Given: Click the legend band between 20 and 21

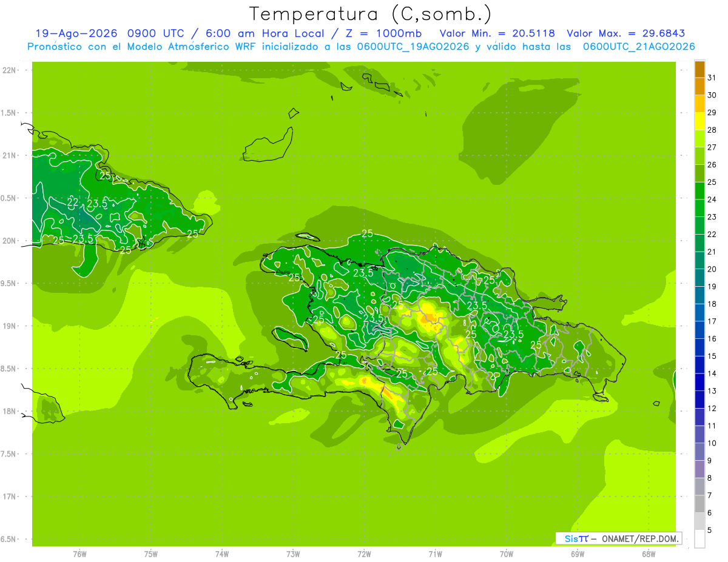Looking at the screenshot, I should click(699, 261).
